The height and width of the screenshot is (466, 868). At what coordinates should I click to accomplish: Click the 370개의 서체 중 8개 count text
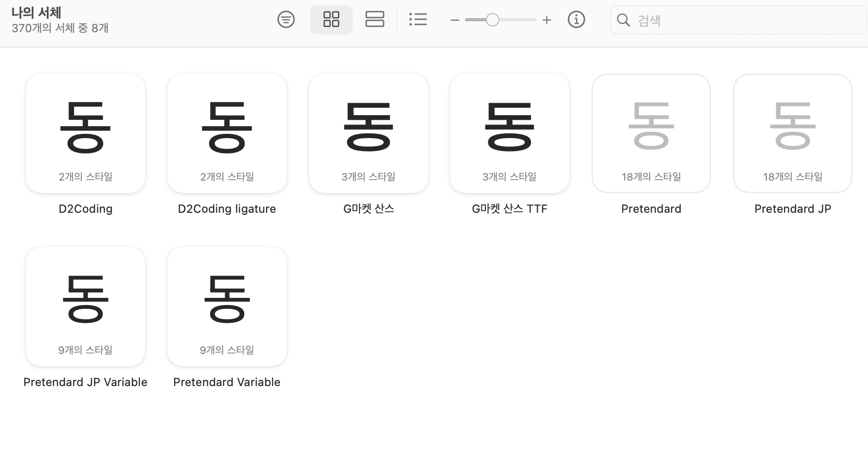[x=60, y=28]
